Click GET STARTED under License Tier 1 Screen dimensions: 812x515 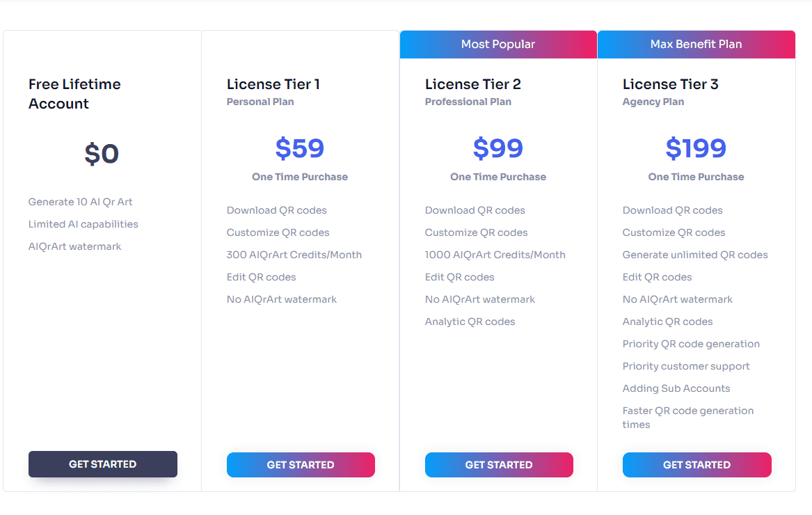pyautogui.click(x=301, y=464)
